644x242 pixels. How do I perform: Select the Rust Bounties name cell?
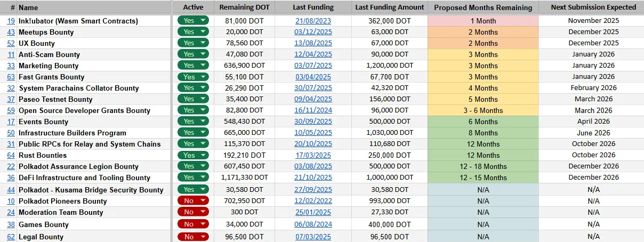[43, 155]
